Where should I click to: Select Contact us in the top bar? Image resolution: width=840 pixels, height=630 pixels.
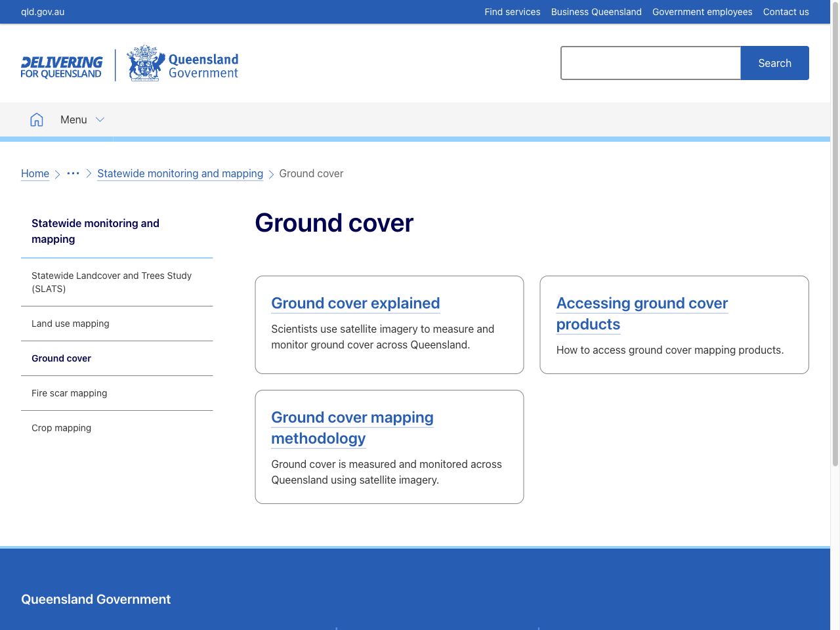tap(786, 12)
